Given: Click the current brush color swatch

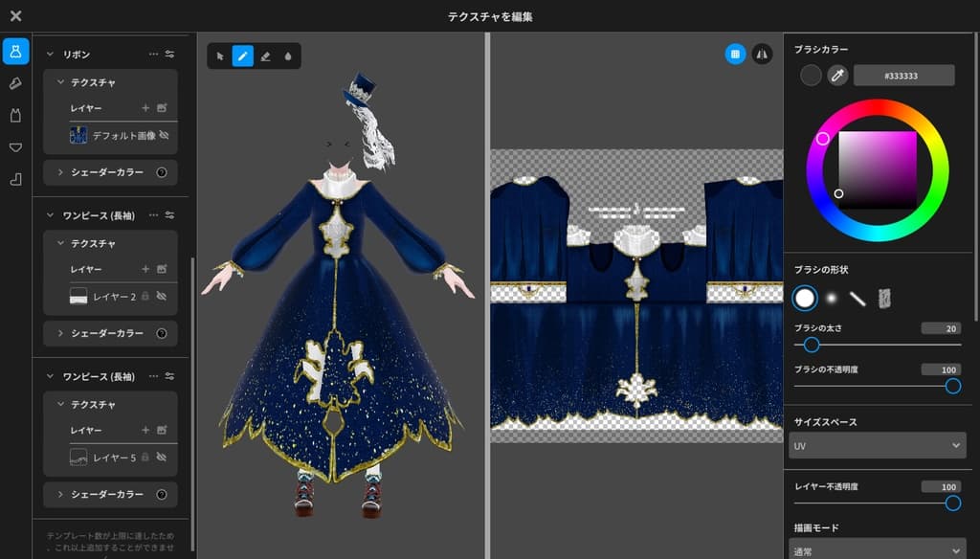Looking at the screenshot, I should (811, 76).
